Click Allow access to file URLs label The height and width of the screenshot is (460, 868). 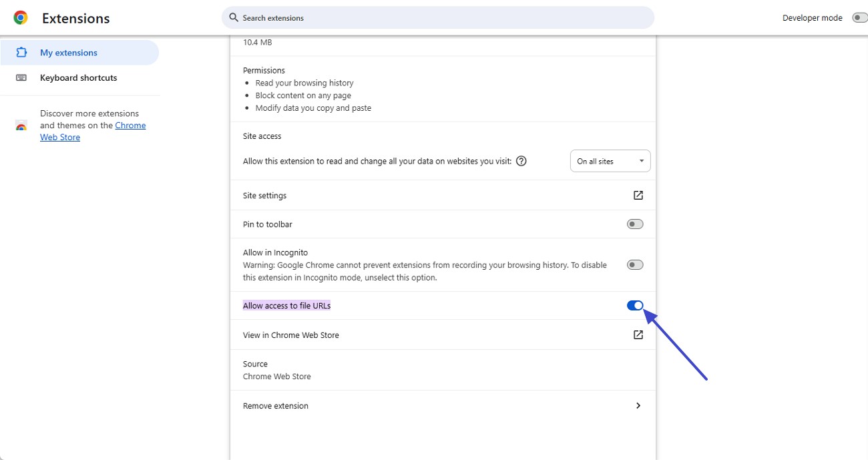286,306
